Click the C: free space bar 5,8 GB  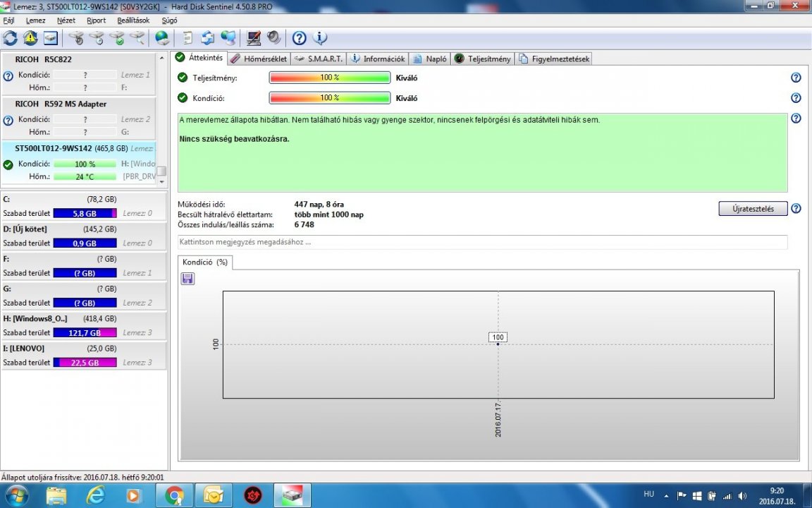85,213
